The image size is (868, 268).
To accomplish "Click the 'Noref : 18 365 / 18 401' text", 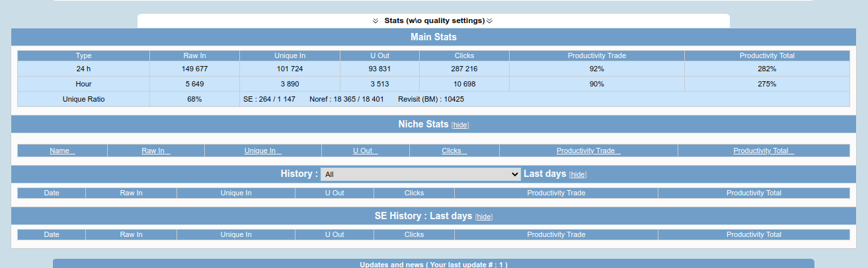I will [346, 99].
